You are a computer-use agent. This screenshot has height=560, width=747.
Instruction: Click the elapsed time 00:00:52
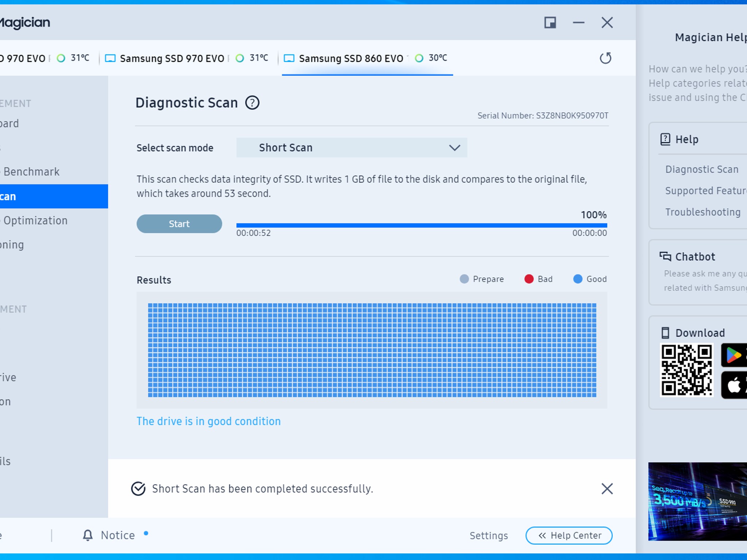pyautogui.click(x=253, y=233)
